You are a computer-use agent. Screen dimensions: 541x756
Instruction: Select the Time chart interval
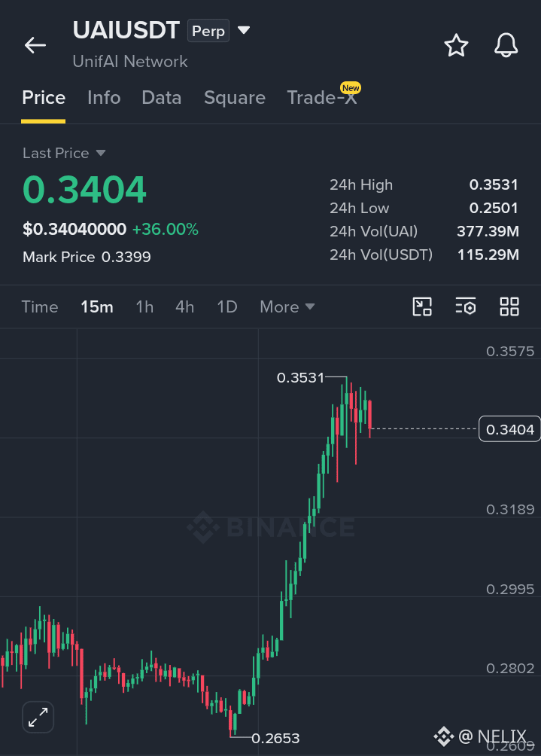tap(40, 306)
